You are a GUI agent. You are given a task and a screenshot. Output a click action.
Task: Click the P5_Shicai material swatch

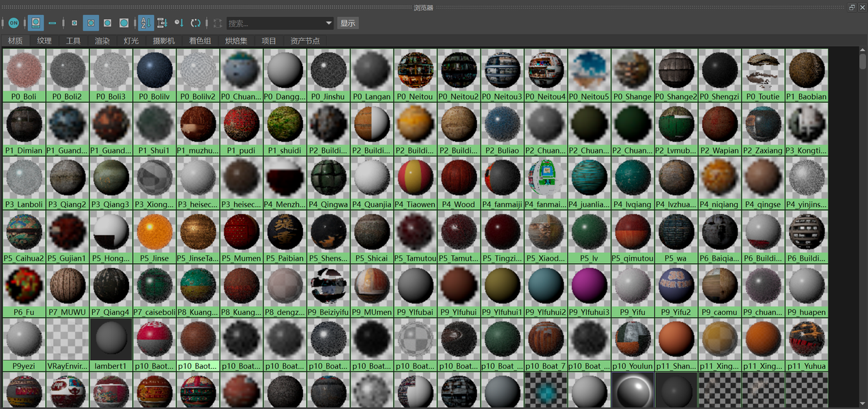(372, 237)
